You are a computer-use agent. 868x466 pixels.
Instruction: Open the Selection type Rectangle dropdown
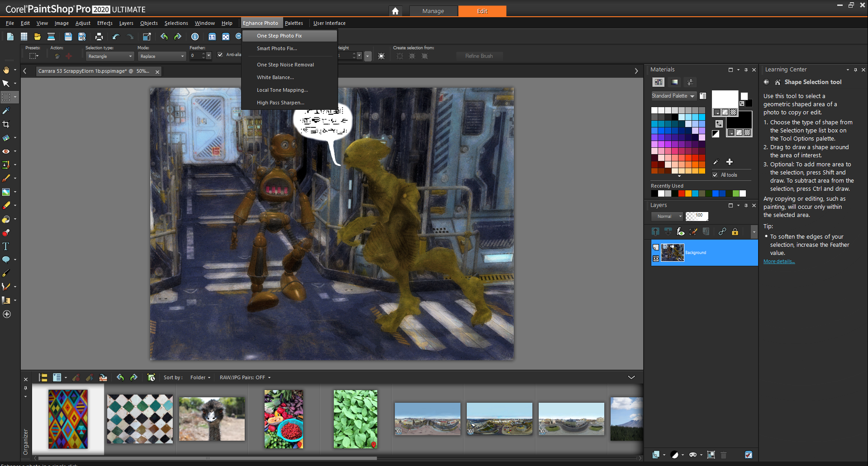[110, 56]
